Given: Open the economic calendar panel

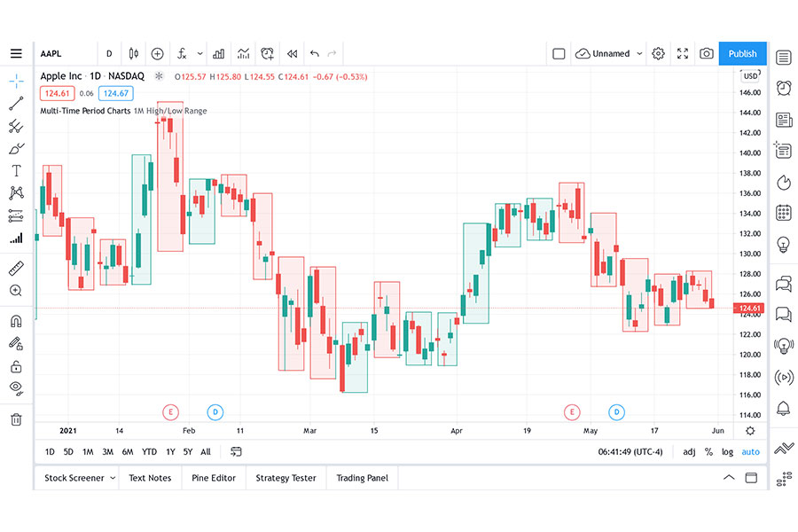Looking at the screenshot, I should tap(784, 213).
